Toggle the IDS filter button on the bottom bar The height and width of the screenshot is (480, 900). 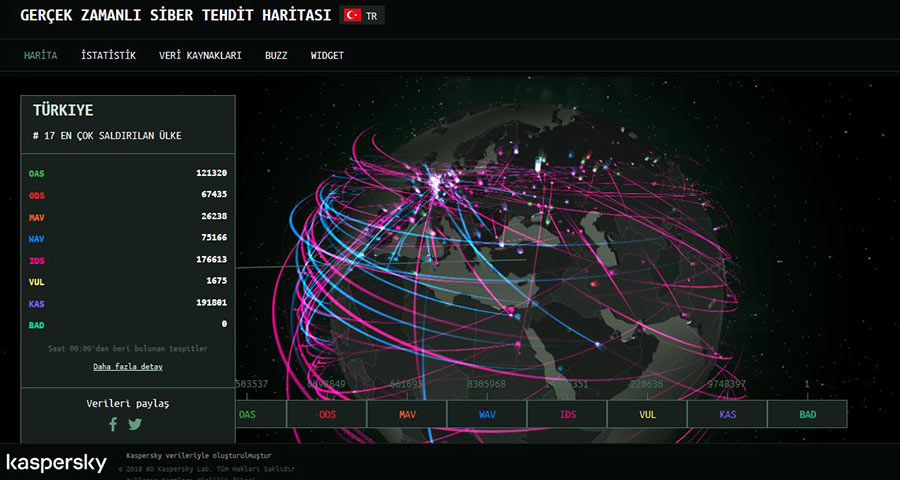(567, 414)
